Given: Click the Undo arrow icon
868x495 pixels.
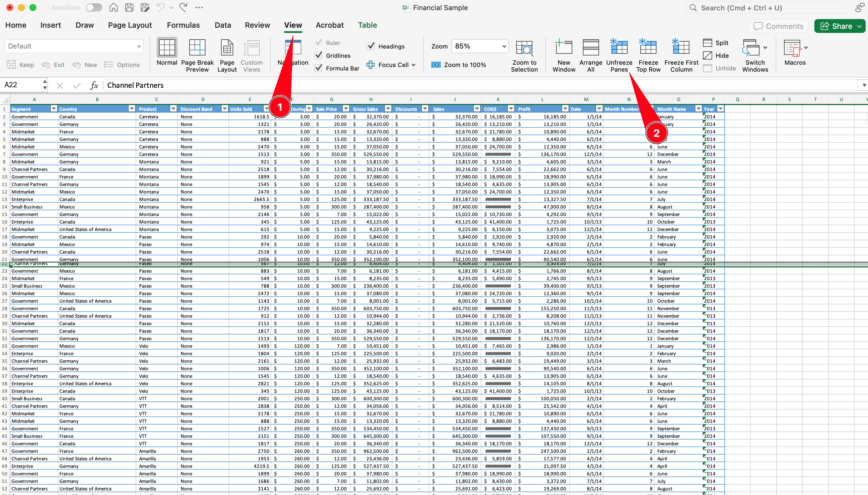Looking at the screenshot, I should tap(161, 8).
